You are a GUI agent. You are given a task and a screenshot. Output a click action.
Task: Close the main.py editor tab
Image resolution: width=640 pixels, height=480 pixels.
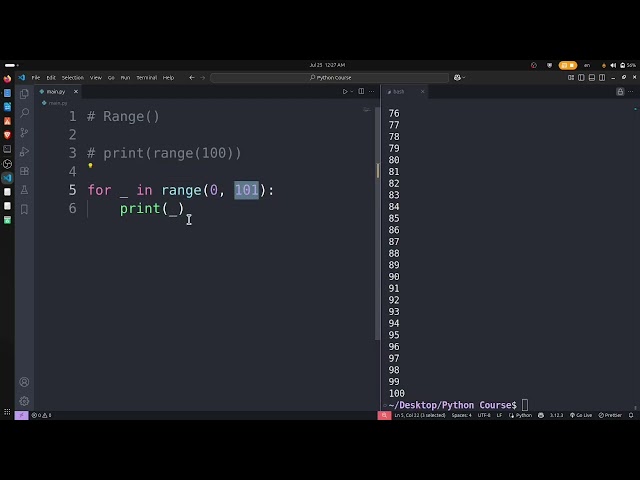76,91
